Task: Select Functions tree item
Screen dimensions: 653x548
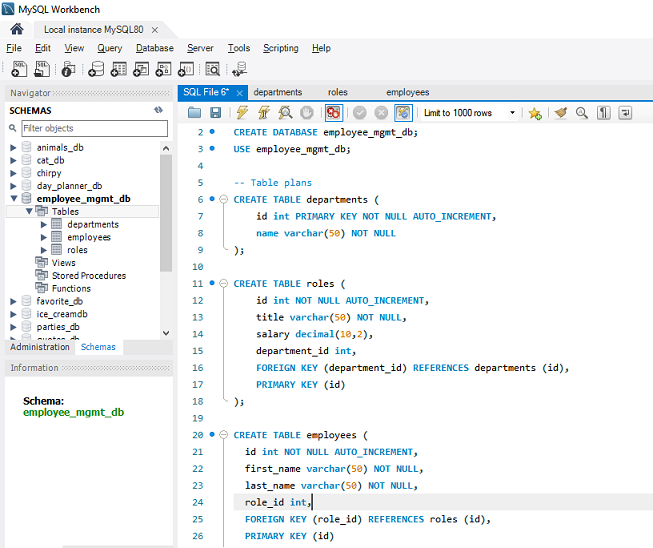Action: tap(71, 289)
